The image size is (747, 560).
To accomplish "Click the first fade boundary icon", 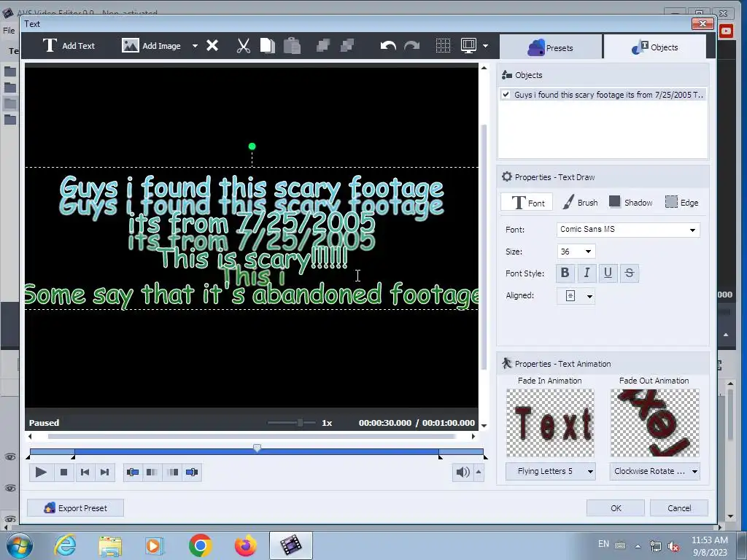I will click(x=133, y=472).
